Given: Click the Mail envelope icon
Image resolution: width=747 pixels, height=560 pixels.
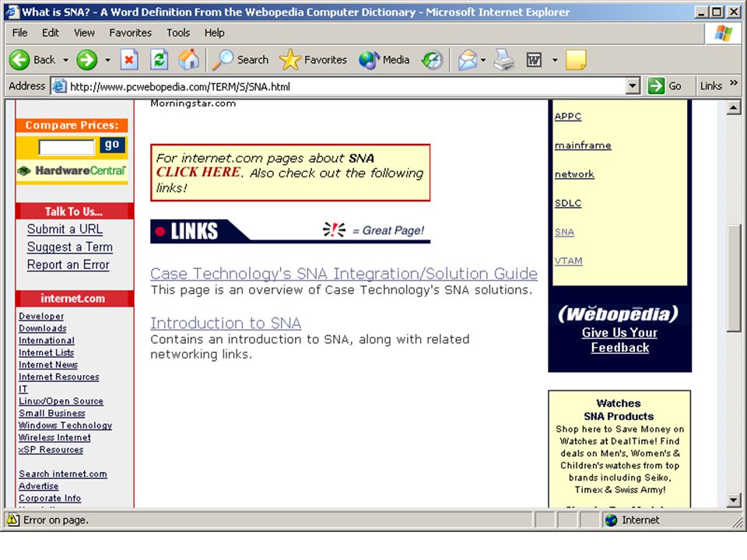Looking at the screenshot, I should (x=468, y=60).
